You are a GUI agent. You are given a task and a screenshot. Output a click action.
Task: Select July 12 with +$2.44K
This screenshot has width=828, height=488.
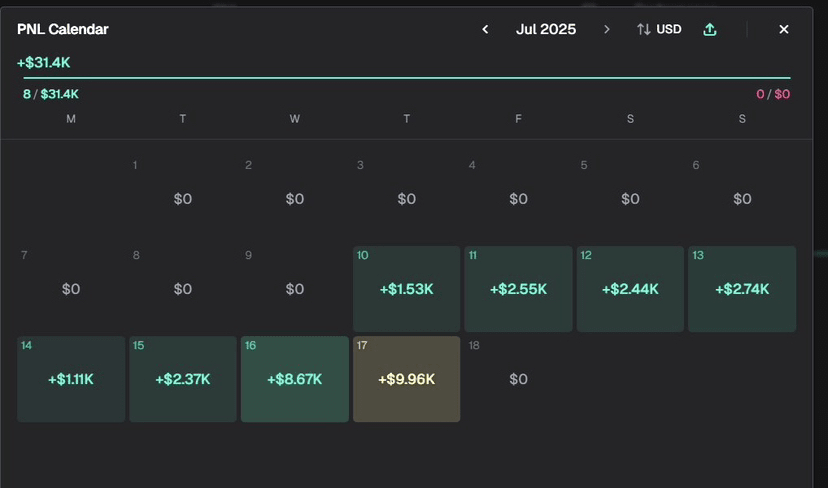pyautogui.click(x=630, y=289)
